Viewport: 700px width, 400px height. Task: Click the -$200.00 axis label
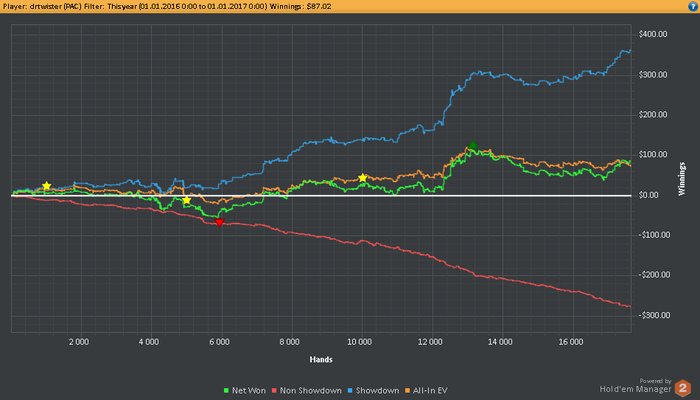coord(654,275)
